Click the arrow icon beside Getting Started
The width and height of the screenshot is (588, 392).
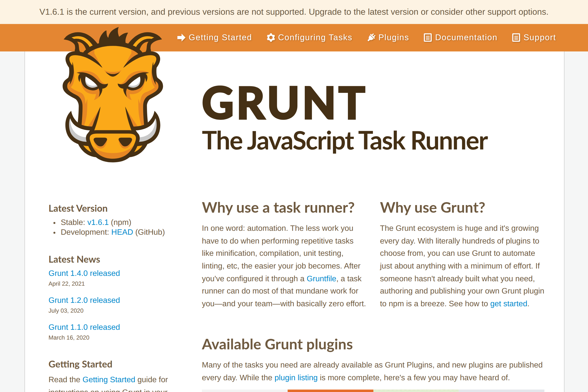[x=181, y=37]
